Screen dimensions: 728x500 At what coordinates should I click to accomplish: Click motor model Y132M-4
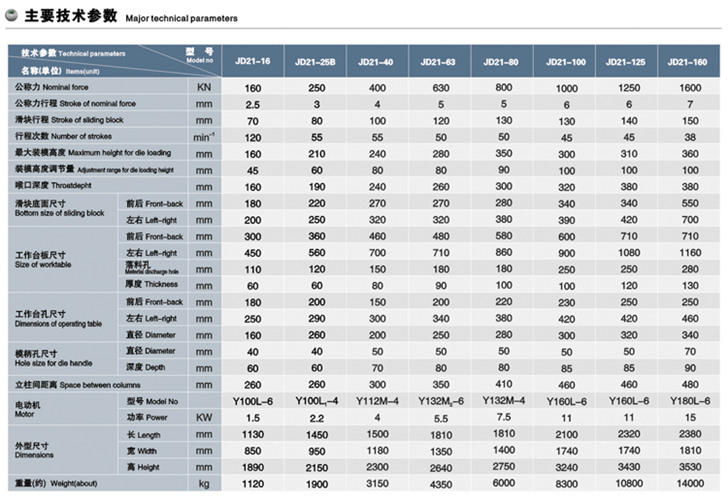coord(504,401)
